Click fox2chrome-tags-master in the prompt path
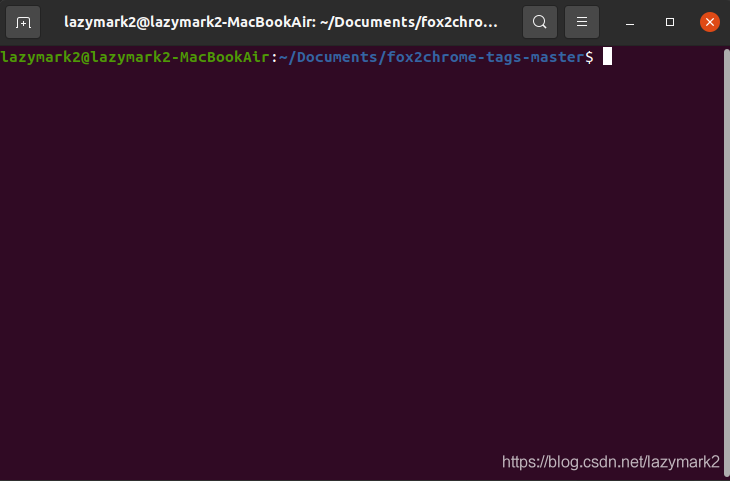The width and height of the screenshot is (730, 481). point(481,57)
